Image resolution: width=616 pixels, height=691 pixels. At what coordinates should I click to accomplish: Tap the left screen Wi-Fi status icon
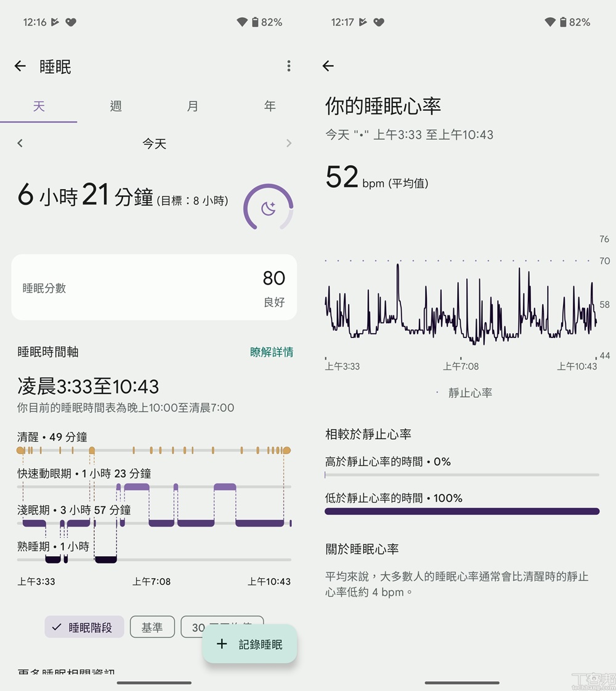242,22
